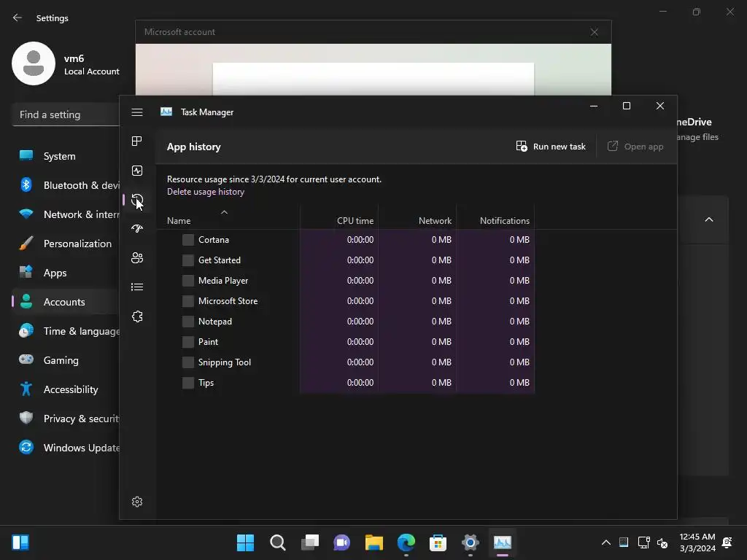Select Tips row in App history

(x=345, y=384)
